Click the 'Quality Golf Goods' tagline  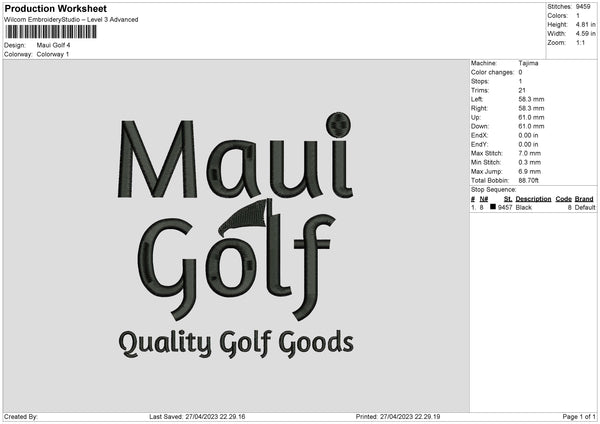pos(236,344)
